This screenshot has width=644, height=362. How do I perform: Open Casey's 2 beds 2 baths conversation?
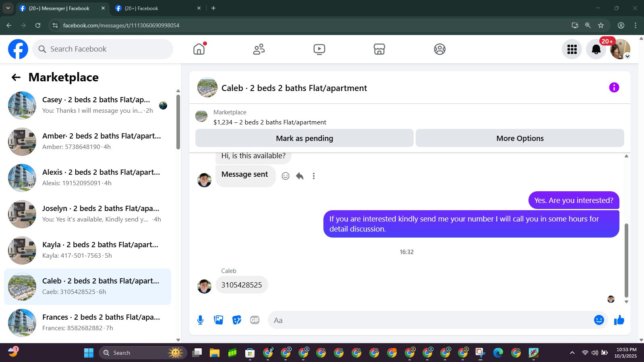coord(87,105)
